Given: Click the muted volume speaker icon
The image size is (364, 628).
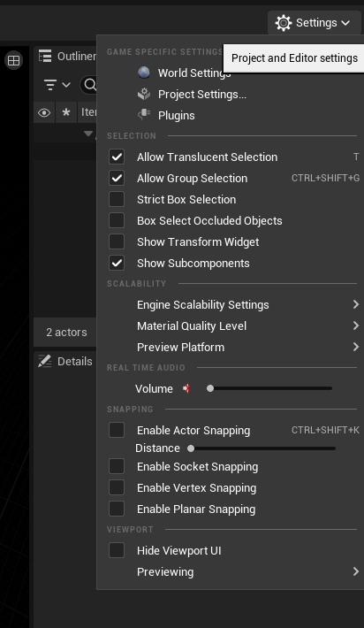Looking at the screenshot, I should click(186, 388).
